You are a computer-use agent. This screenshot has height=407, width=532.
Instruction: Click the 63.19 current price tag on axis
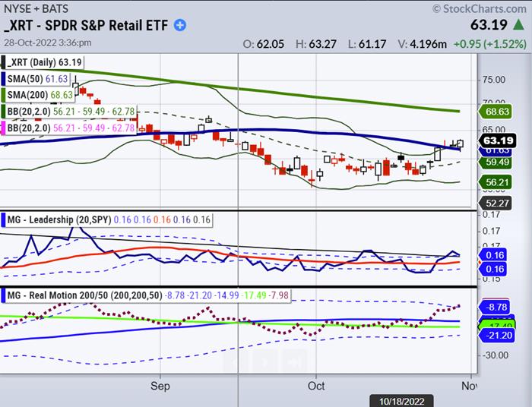(x=497, y=140)
